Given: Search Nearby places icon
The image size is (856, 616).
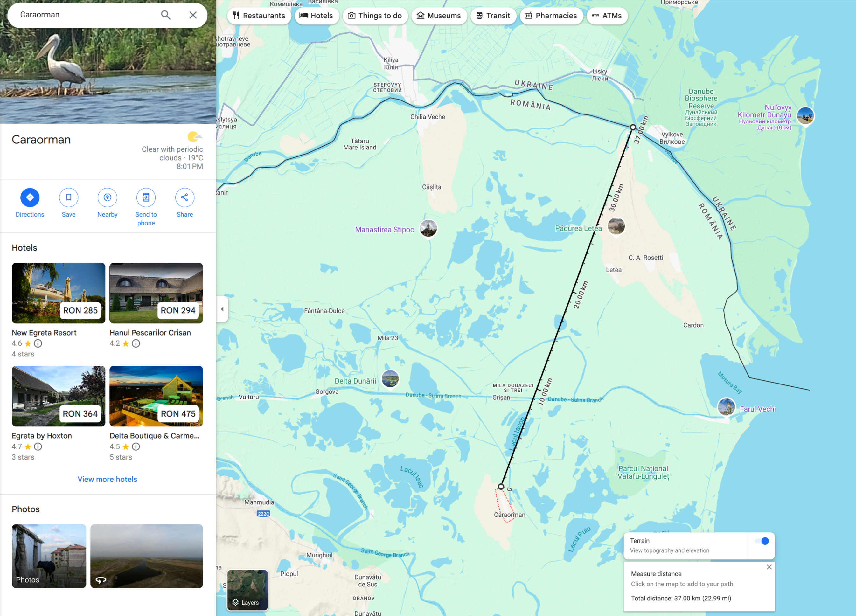Looking at the screenshot, I should pos(107,197).
